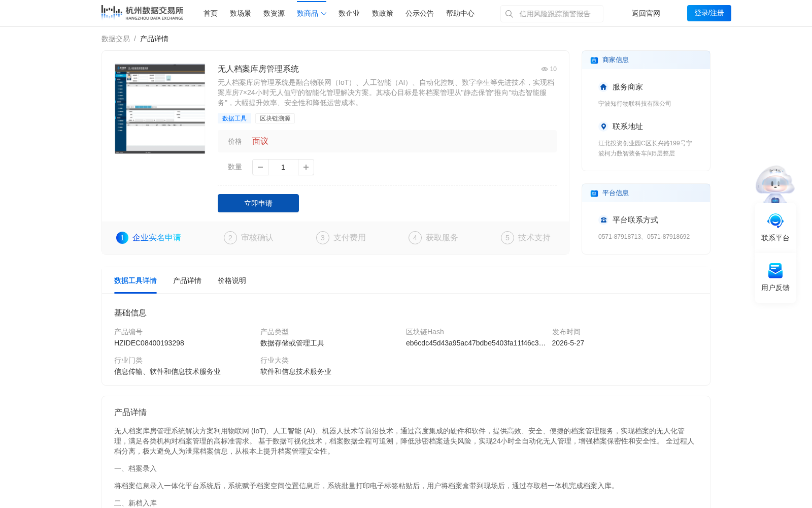Click the 平台联系方式 telephone icon
The width and height of the screenshot is (812, 508).
coord(603,220)
